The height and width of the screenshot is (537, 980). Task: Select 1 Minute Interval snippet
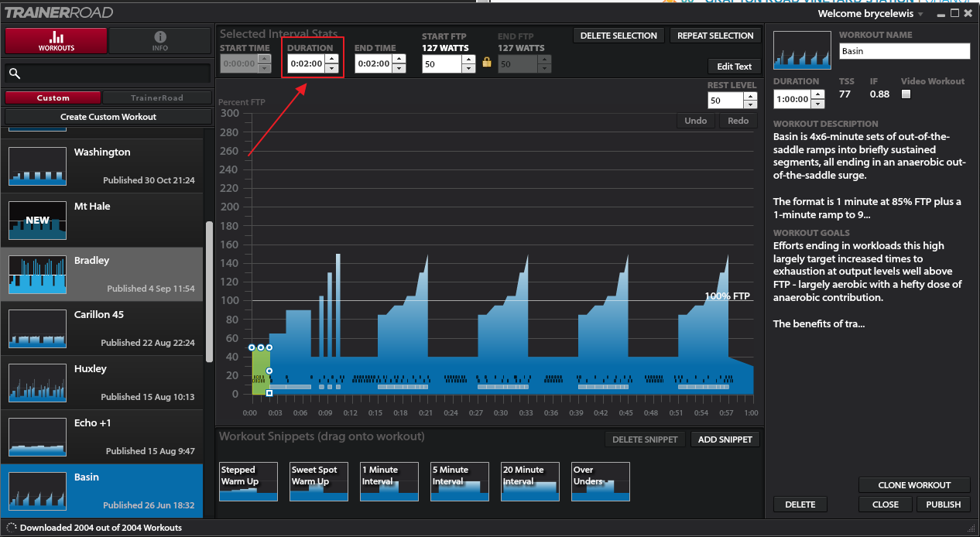click(x=389, y=482)
